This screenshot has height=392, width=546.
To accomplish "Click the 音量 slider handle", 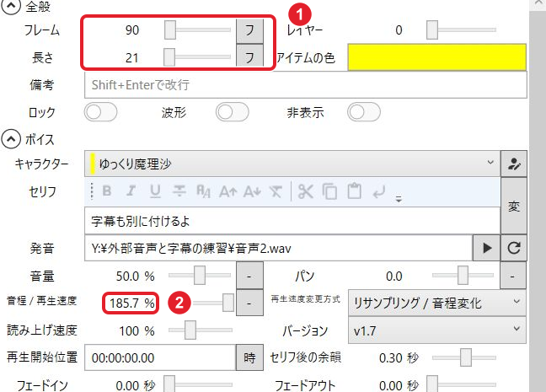I will coord(200,276).
